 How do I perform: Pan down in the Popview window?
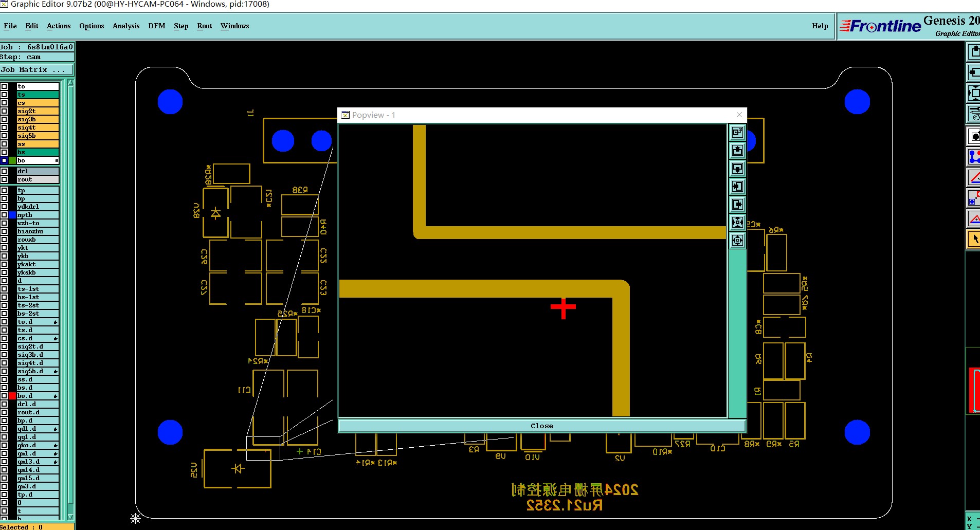(737, 169)
